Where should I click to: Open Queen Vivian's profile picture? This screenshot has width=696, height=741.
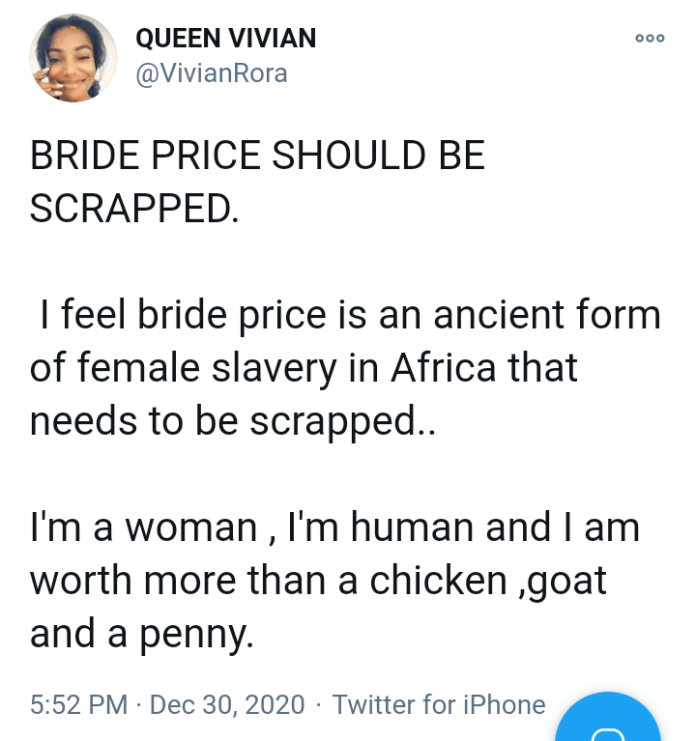pos(74,58)
